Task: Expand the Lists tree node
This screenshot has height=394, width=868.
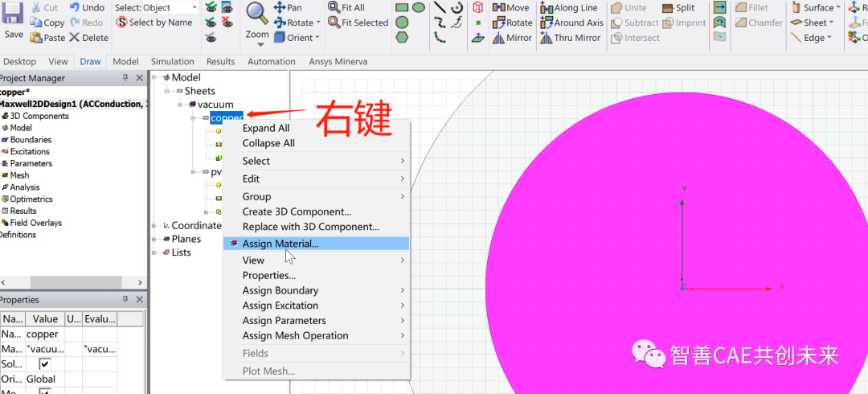Action: click(x=154, y=252)
